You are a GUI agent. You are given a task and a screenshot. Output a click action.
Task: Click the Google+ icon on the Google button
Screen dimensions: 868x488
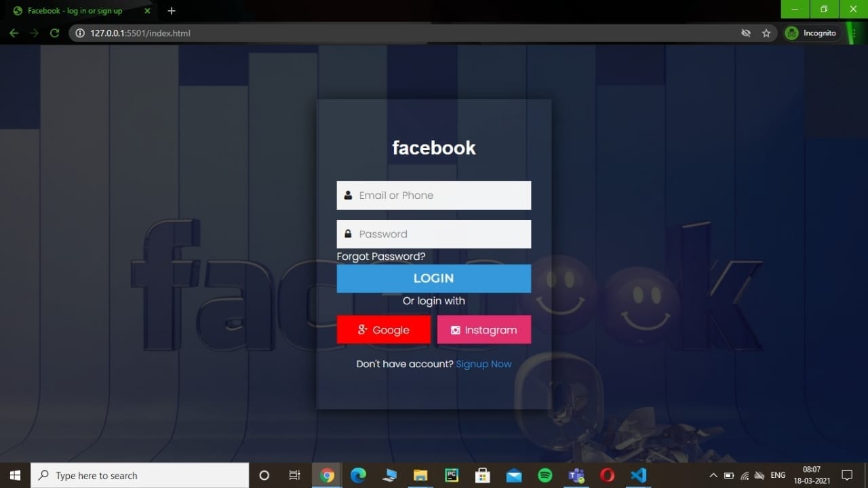tap(361, 329)
